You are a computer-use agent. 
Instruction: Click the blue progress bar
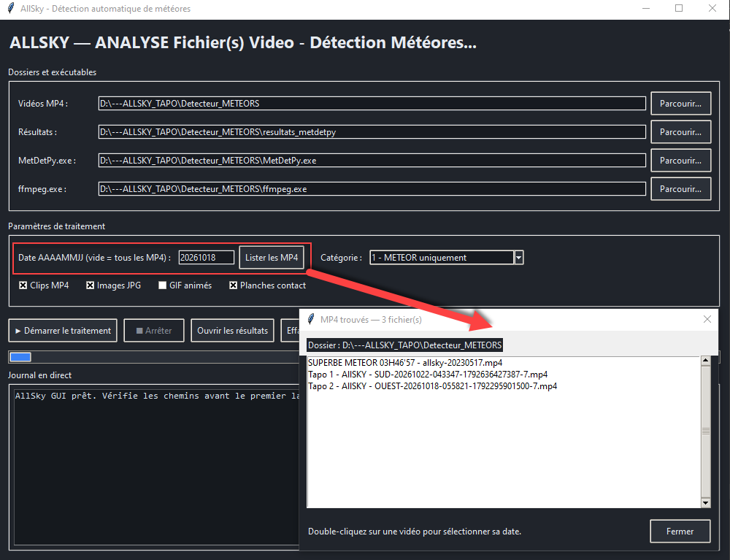click(x=20, y=357)
